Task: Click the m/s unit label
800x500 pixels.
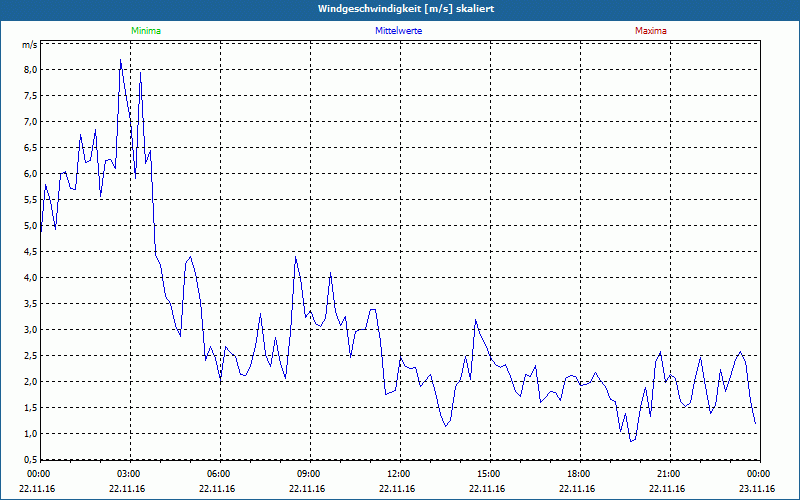Action: [30, 45]
